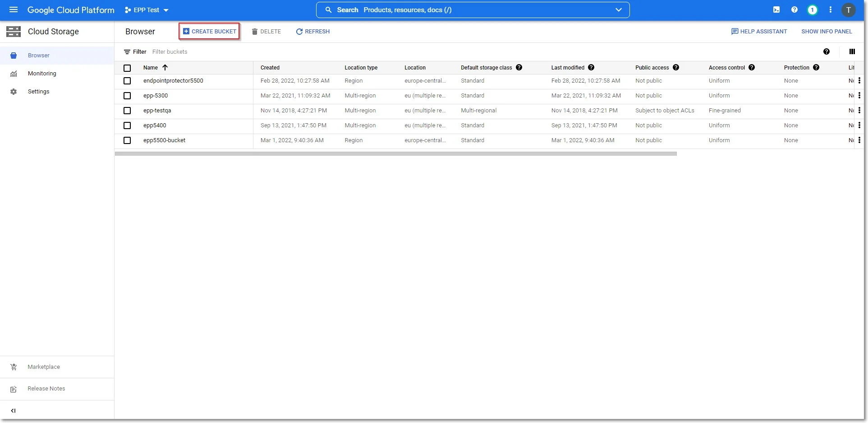The image size is (868, 423).
Task: Click SHOW INFO PANEL
Action: [827, 31]
